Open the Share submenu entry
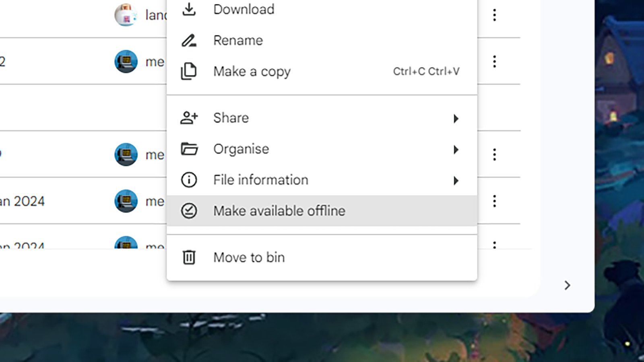 322,118
